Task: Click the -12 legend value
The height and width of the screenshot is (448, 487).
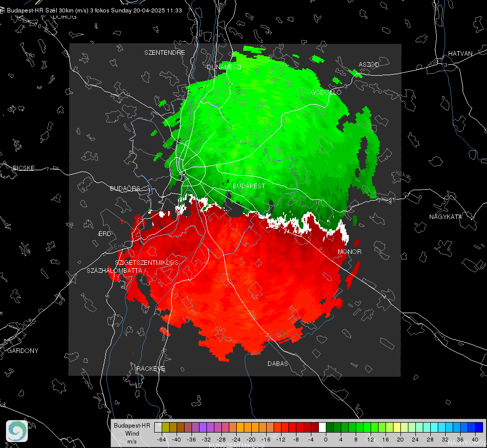Action: [281, 440]
